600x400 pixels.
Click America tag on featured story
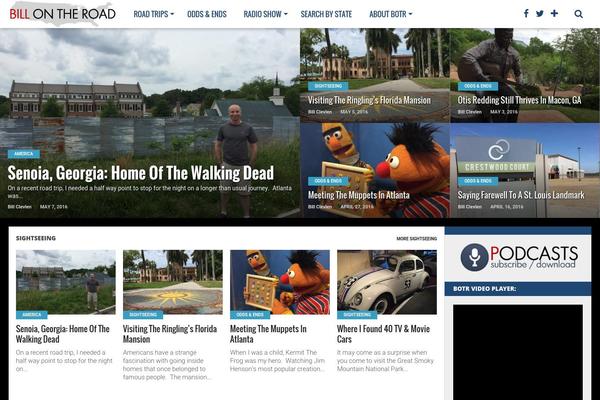[x=23, y=154]
